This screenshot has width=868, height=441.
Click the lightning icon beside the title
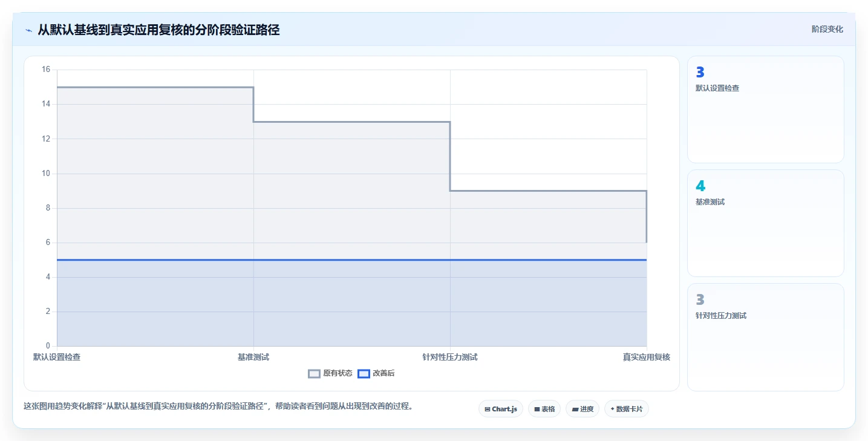coord(28,30)
